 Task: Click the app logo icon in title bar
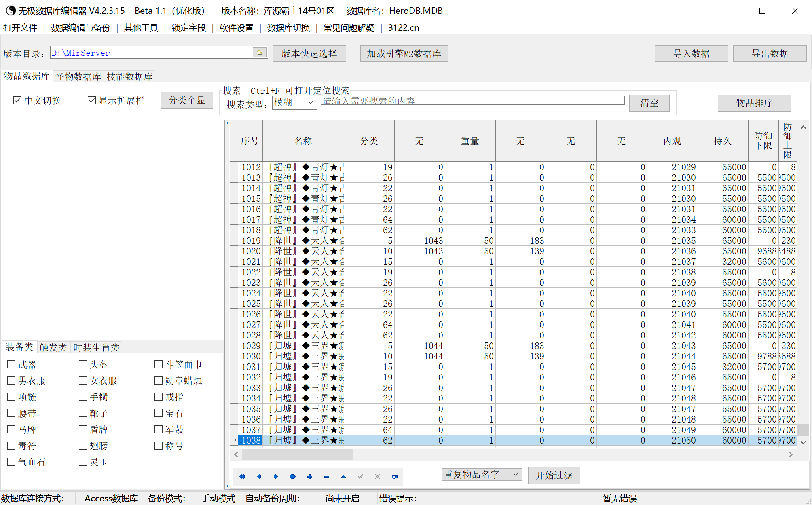tap(11, 11)
